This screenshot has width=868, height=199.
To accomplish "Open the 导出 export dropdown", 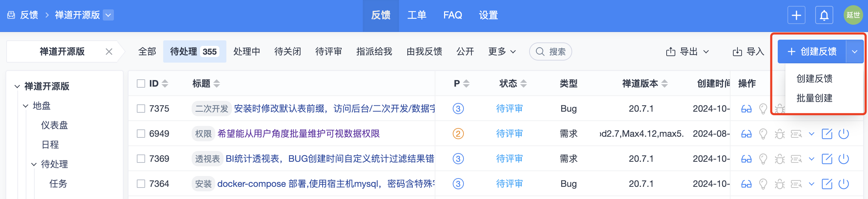I will [x=687, y=52].
